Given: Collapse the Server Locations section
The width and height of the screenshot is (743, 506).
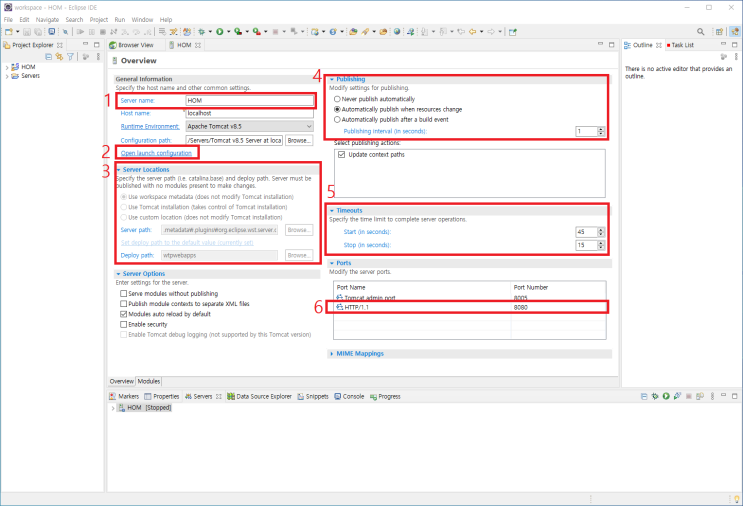Looking at the screenshot, I should pyautogui.click(x=118, y=170).
